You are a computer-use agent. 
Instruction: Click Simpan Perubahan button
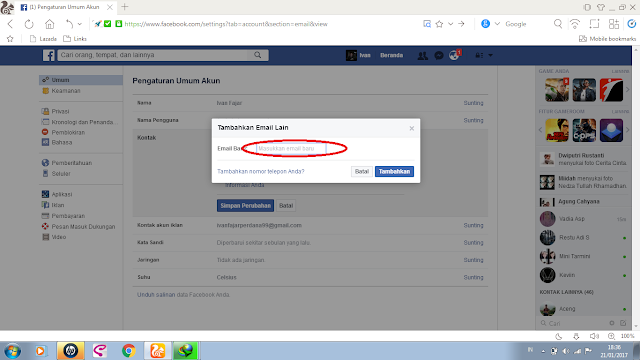coord(245,206)
